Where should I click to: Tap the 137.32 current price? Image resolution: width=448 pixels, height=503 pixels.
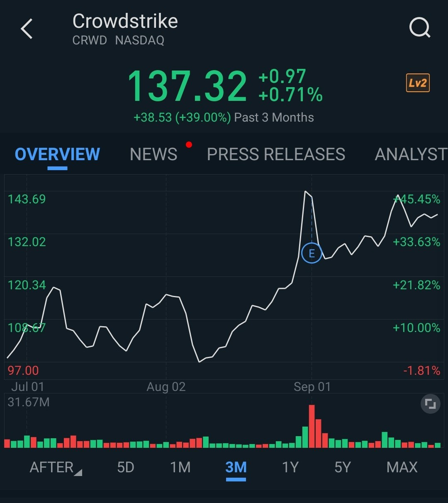(187, 86)
